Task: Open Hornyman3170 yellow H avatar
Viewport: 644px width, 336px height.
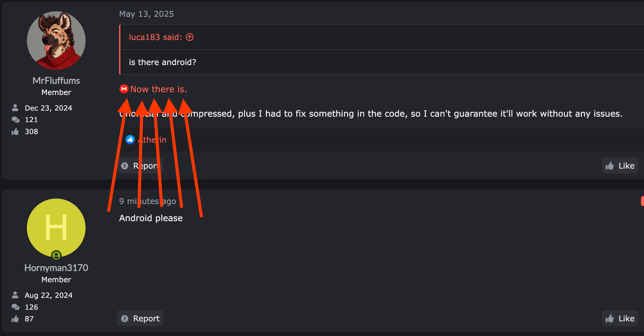Action: (56, 228)
